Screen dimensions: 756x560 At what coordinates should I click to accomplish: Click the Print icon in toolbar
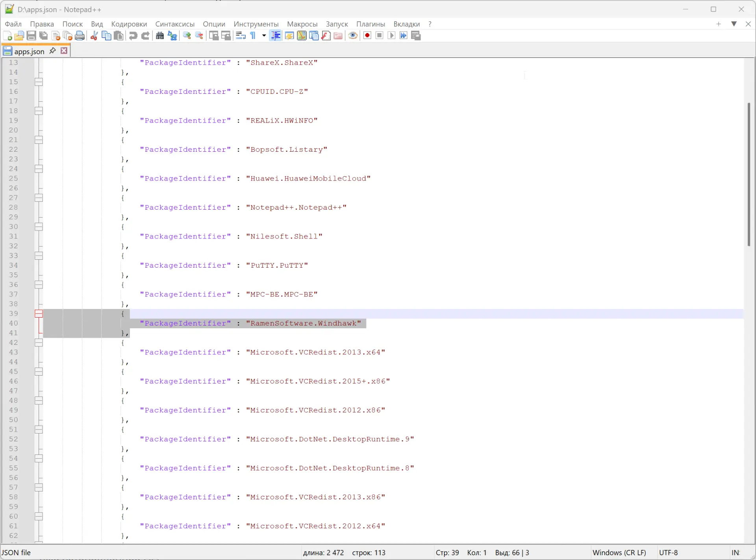coord(80,36)
